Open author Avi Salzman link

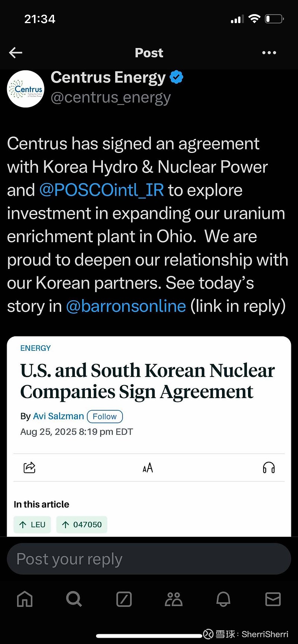(58, 416)
